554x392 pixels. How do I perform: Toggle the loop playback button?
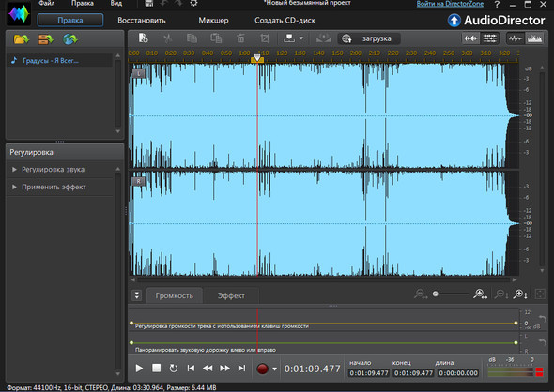(173, 369)
